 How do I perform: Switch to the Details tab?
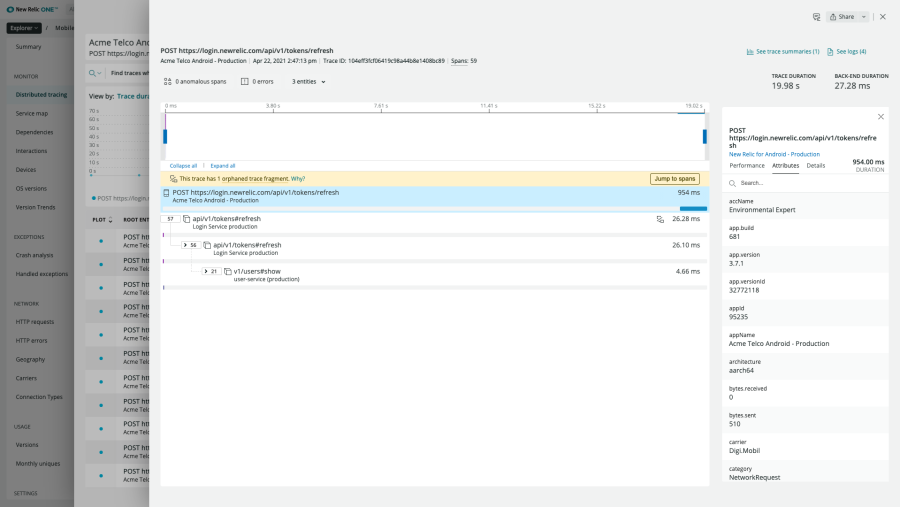point(816,165)
